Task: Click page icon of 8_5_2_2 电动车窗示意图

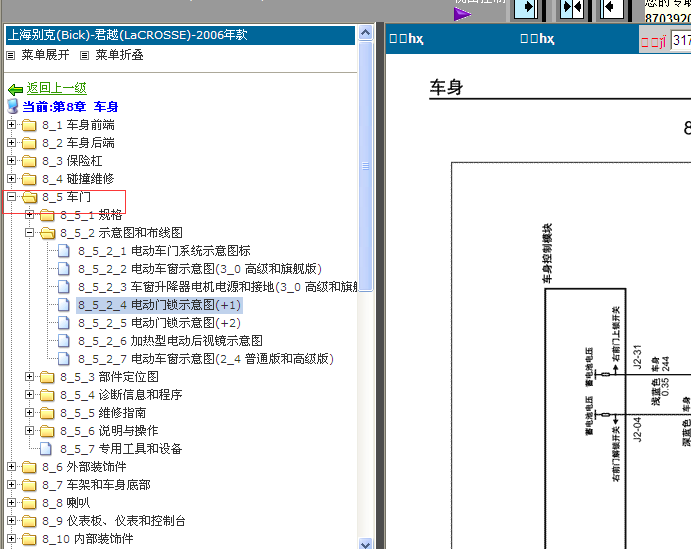Action: [x=64, y=269]
